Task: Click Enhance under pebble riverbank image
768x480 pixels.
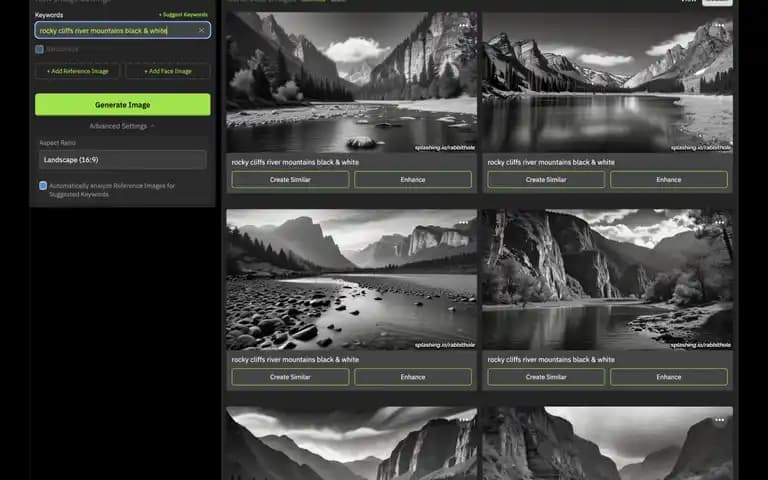Action: [413, 377]
